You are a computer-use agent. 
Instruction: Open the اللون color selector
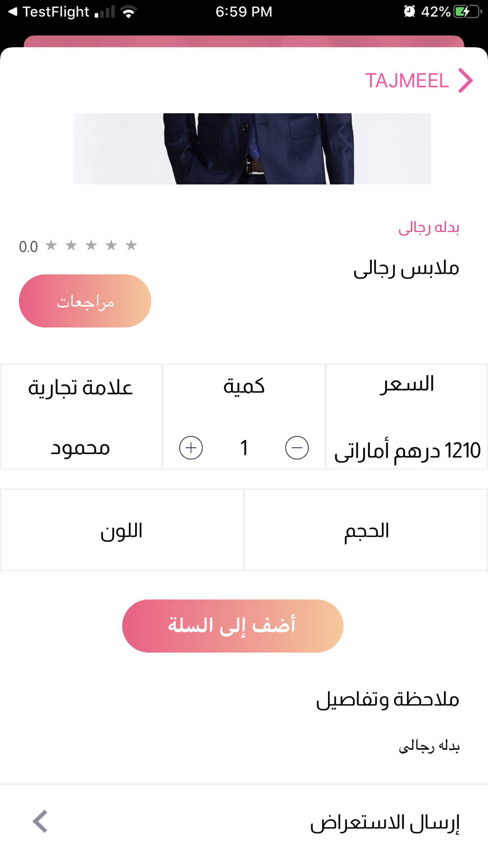[122, 530]
